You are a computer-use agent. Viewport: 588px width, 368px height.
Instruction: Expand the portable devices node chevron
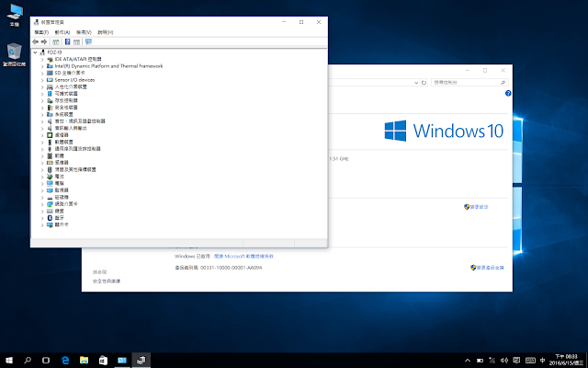42,94
